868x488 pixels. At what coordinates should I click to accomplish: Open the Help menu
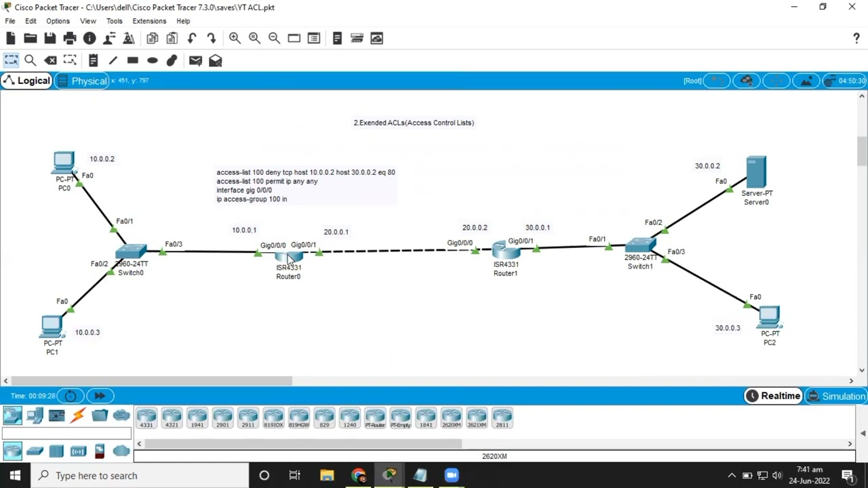[x=183, y=21]
